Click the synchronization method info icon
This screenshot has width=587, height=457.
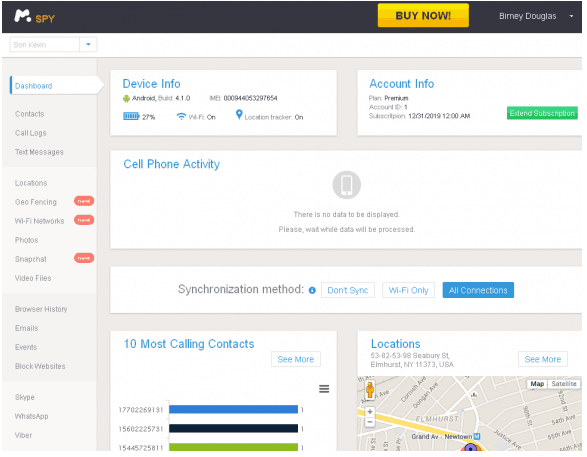[312, 291]
